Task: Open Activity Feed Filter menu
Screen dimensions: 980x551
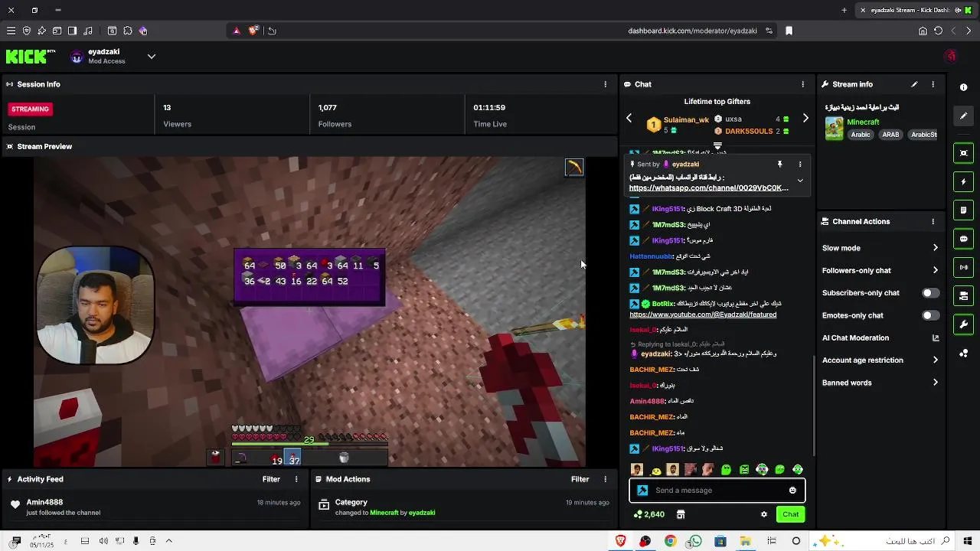Action: click(x=271, y=479)
